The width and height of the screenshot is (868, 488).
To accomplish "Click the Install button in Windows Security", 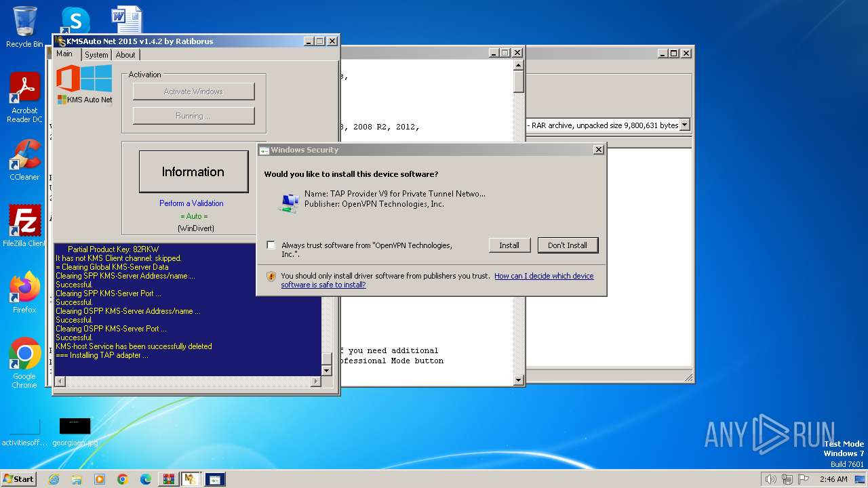I will click(x=509, y=245).
